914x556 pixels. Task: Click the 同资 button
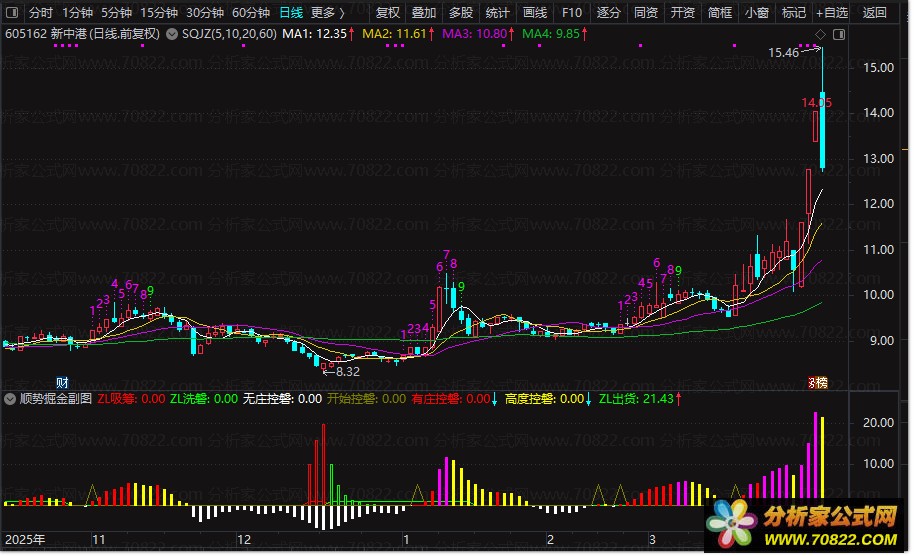[x=645, y=12]
